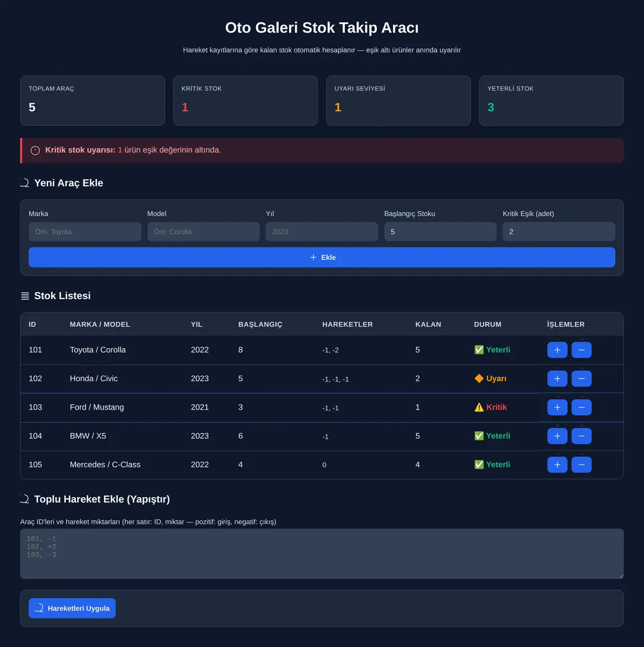This screenshot has height=647, width=644.
Task: Click the Uyarı status of Honda Civic
Action: point(491,379)
